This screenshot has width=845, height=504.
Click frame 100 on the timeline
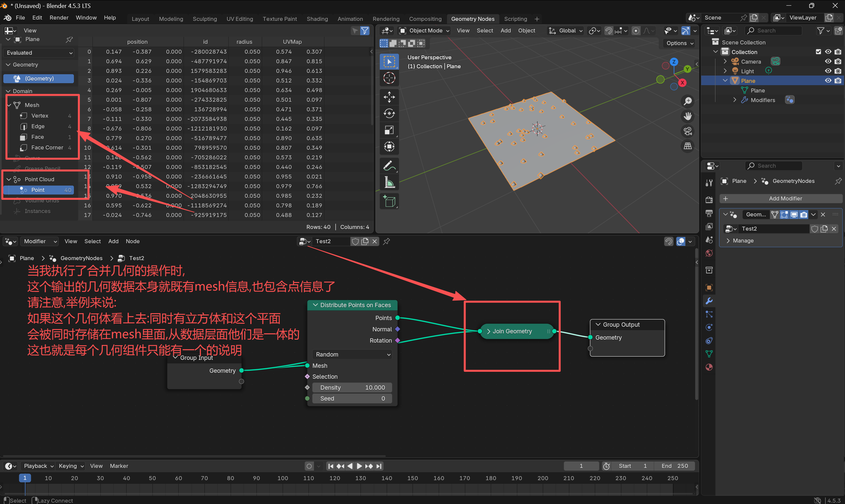pos(283,478)
